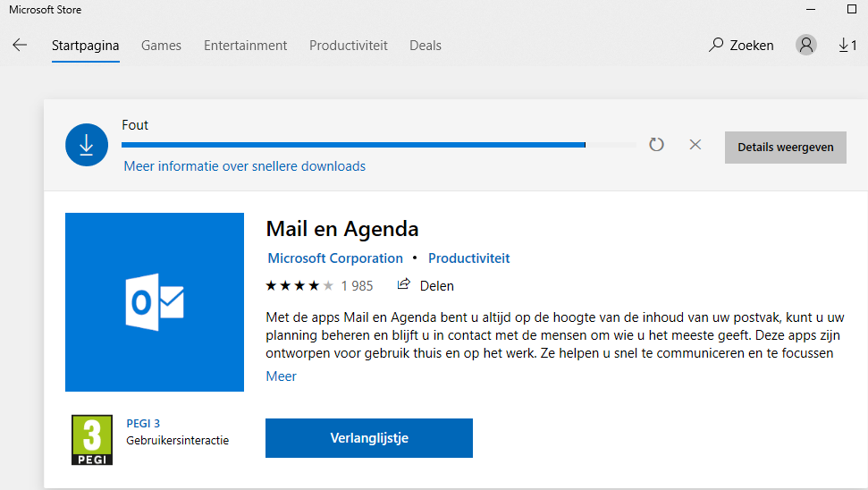Open the Games tab
This screenshot has width=868, height=490.
pos(161,46)
